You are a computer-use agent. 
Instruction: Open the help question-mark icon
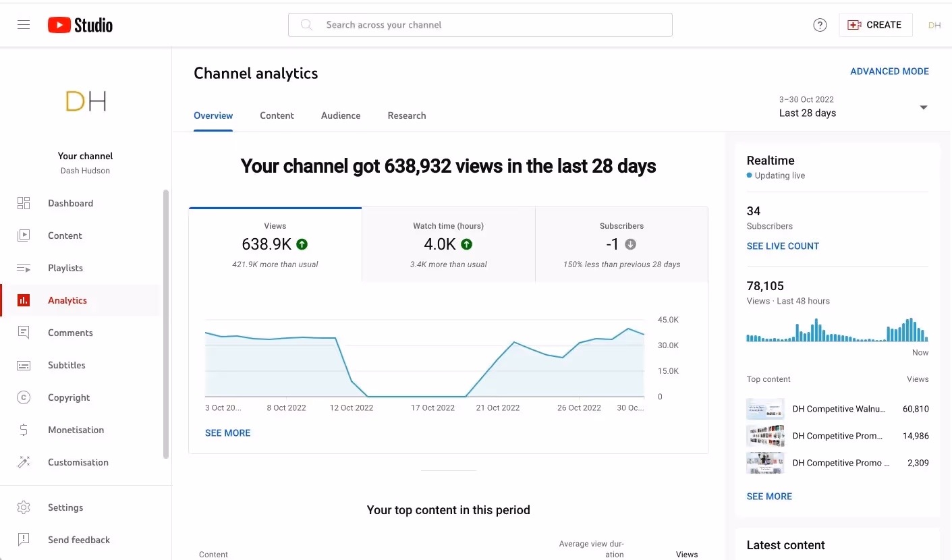click(820, 24)
